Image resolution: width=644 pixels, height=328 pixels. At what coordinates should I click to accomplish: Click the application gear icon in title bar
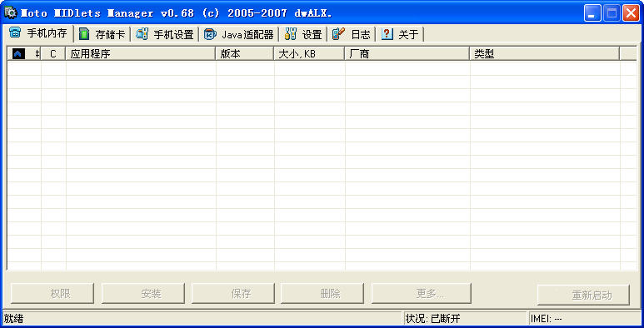click(x=10, y=12)
